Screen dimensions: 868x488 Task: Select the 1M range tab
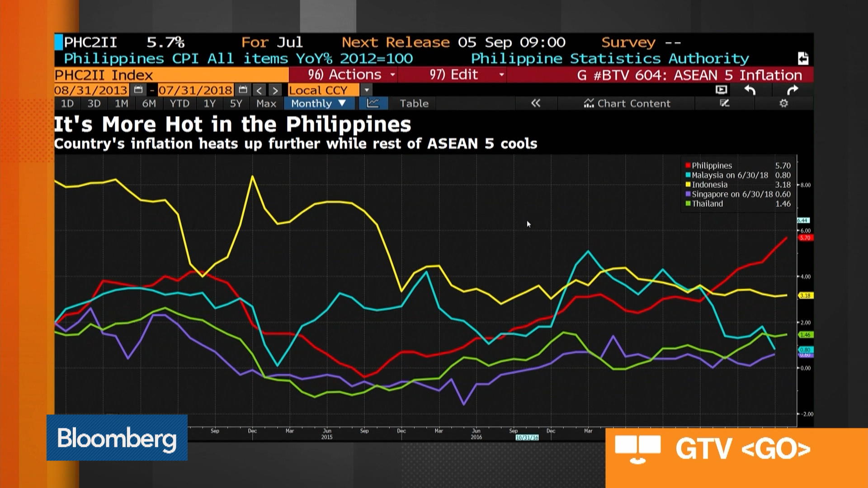point(121,103)
